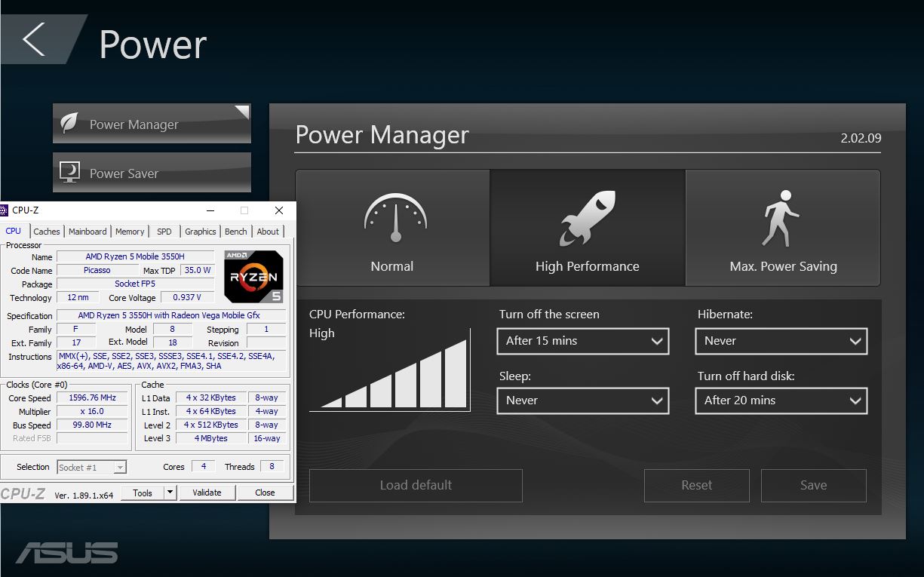Viewport: 924px width, 577px height.
Task: Choose the High Performance rocket icon
Action: point(587,219)
